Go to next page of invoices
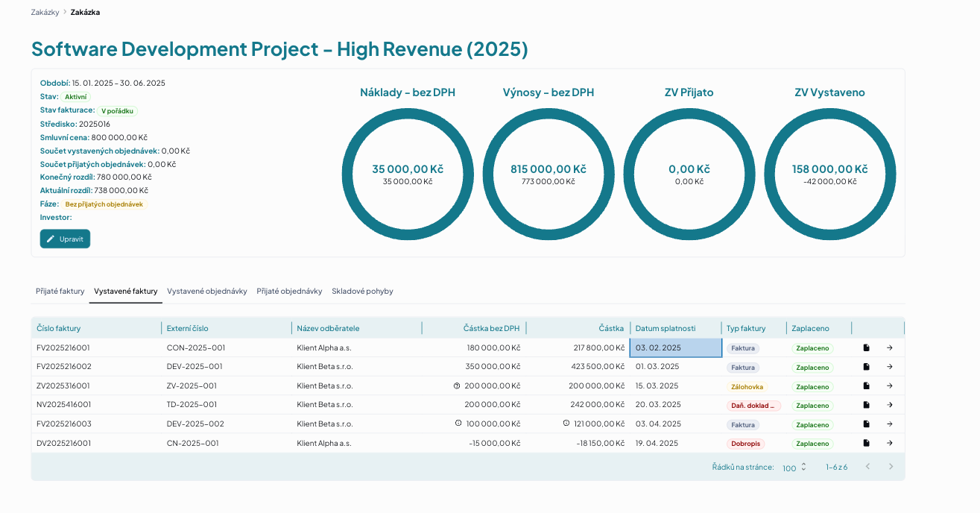The height and width of the screenshot is (513, 980). pyautogui.click(x=891, y=467)
